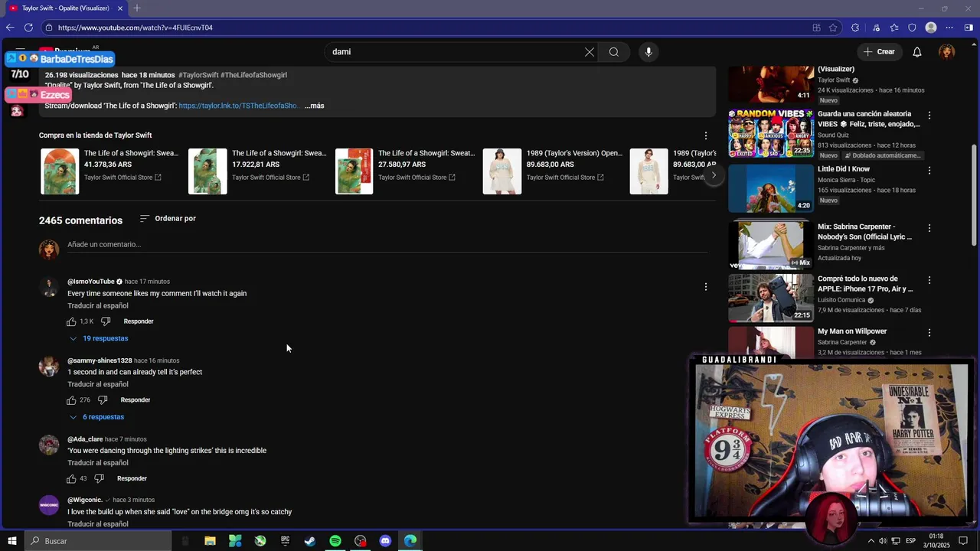Open options for Little Did I Know video
Image resolution: width=980 pixels, height=551 pixels.
point(929,170)
